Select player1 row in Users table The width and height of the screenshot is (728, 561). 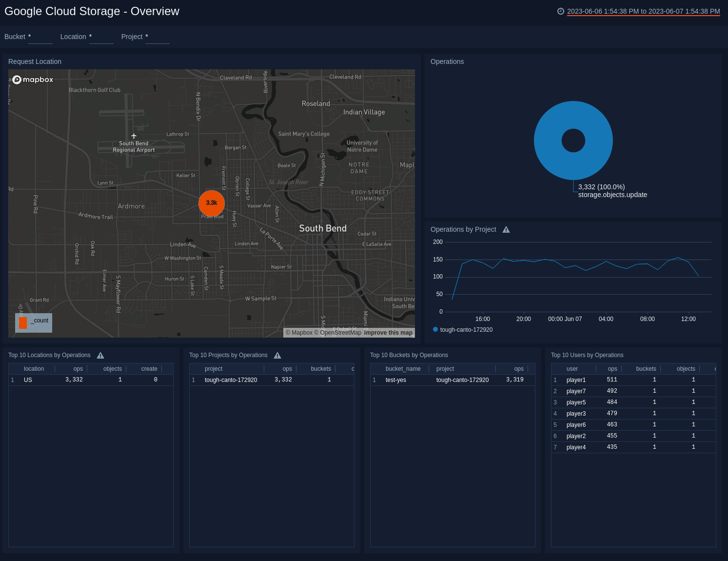click(x=633, y=380)
